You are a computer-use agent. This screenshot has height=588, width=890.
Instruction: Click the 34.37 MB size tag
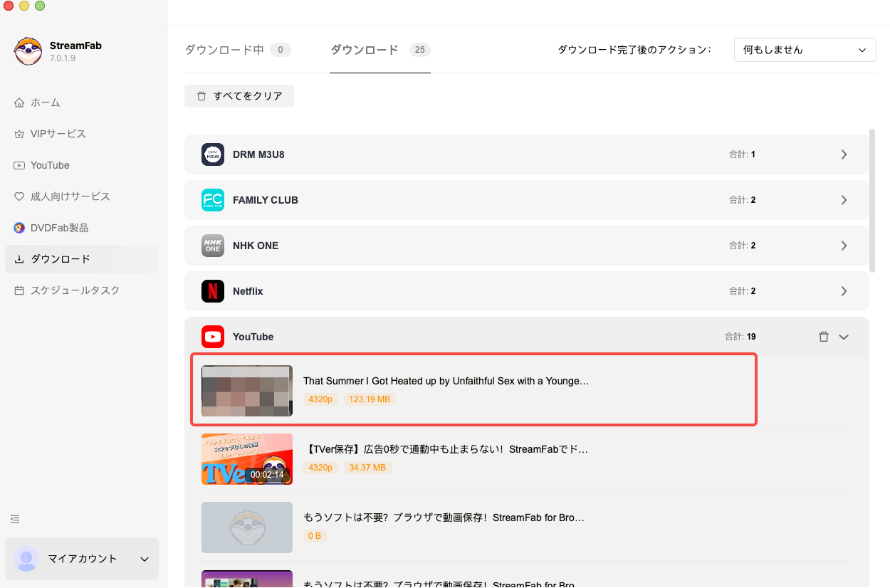(367, 468)
